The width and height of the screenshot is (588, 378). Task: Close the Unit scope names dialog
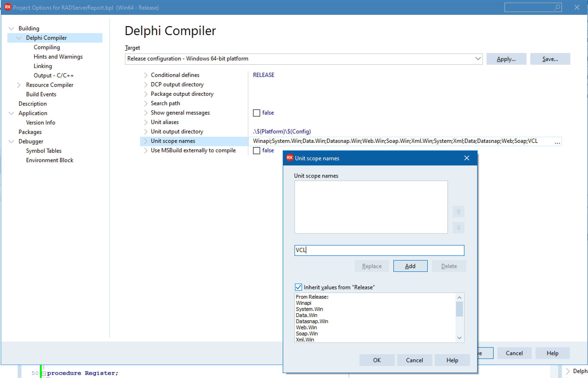(467, 158)
